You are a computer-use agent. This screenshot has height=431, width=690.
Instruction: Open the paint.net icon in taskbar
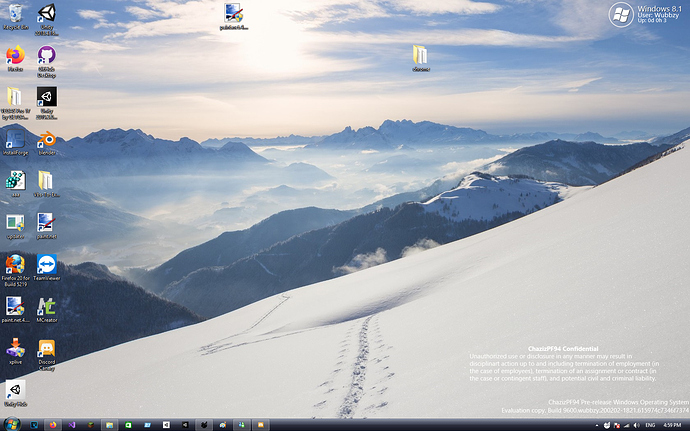pos(223,425)
